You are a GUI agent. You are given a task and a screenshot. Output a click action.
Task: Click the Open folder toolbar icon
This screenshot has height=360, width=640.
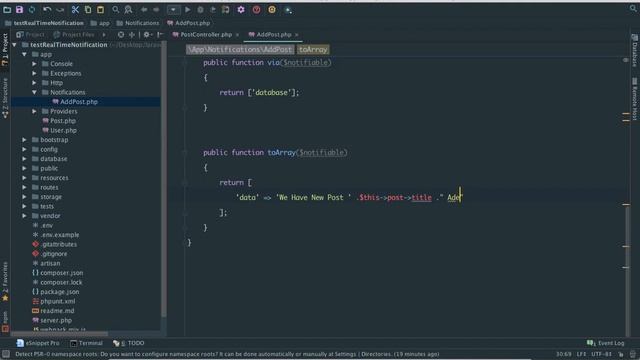(x=7, y=9)
